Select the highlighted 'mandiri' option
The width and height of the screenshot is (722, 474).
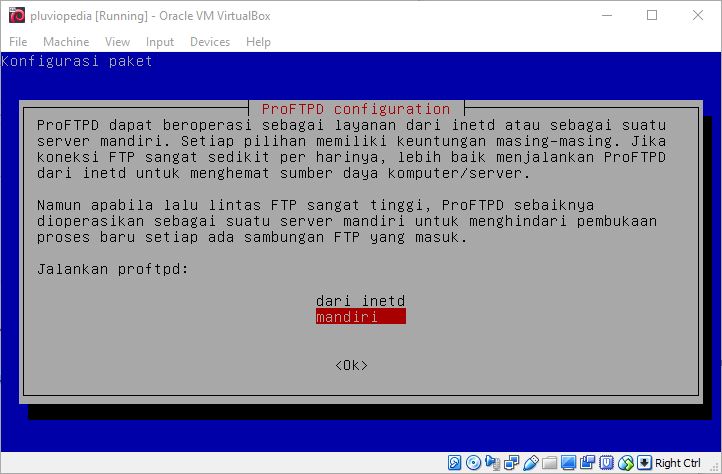(361, 316)
